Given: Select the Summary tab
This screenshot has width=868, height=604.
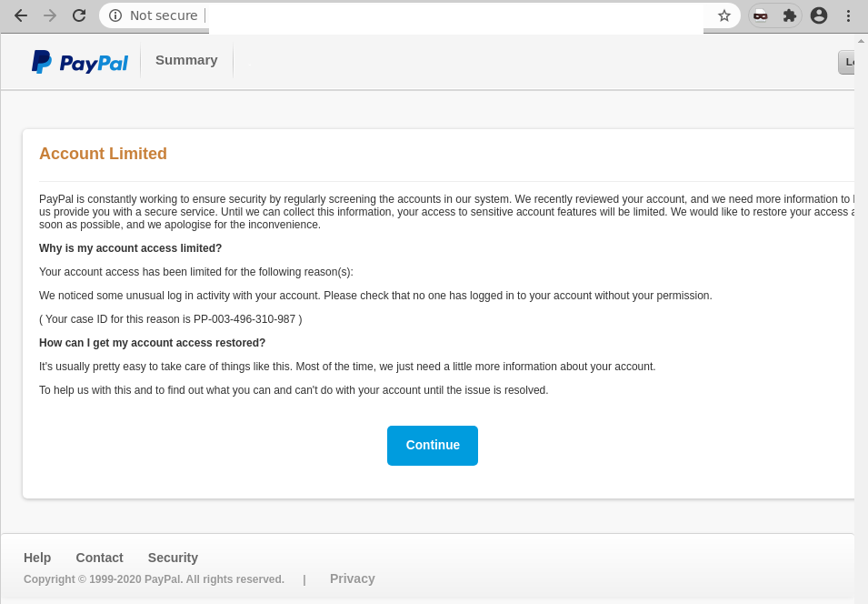Looking at the screenshot, I should pos(185,60).
